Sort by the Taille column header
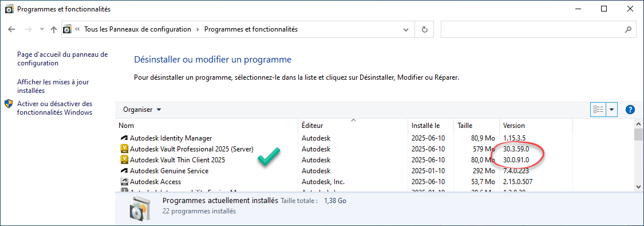Image resolution: width=644 pixels, height=226 pixels. [x=476, y=126]
